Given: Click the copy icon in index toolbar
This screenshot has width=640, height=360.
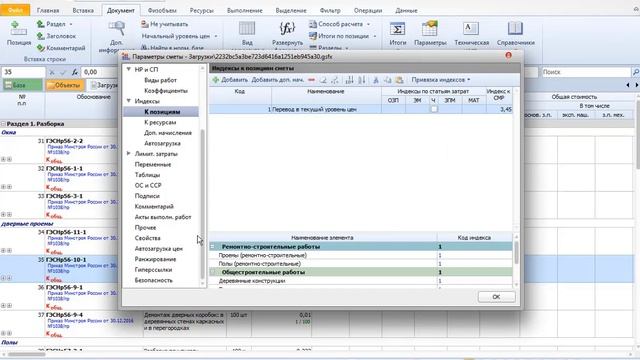Looking at the screenshot, I should 387,80.
